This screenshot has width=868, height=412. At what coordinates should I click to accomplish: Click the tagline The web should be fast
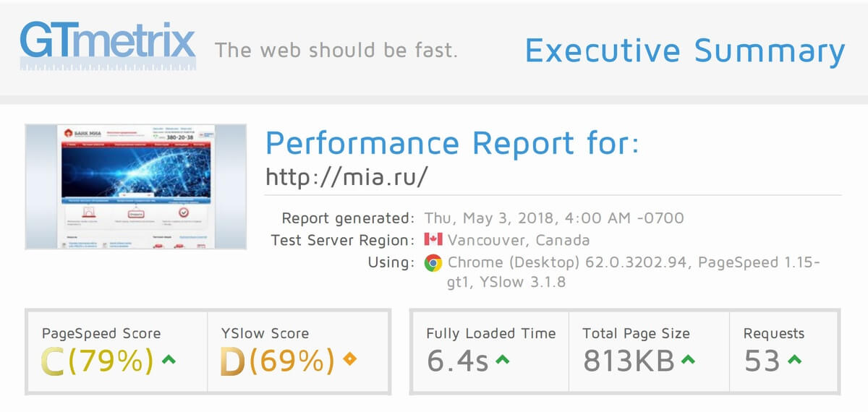point(336,51)
